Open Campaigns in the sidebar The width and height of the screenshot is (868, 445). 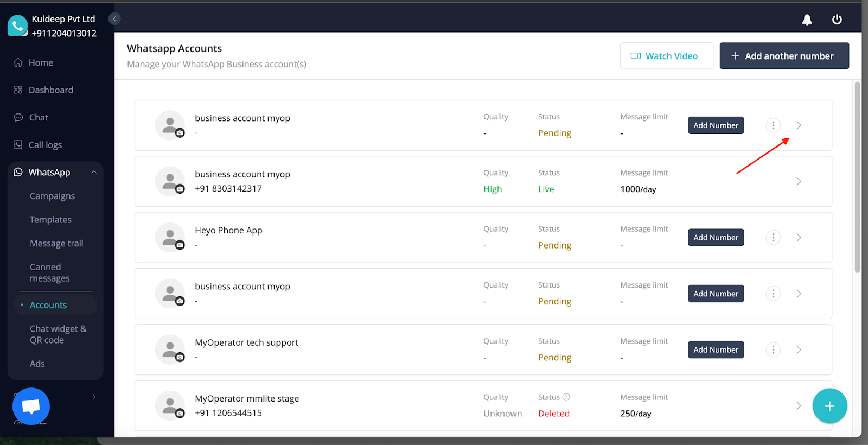click(x=52, y=196)
